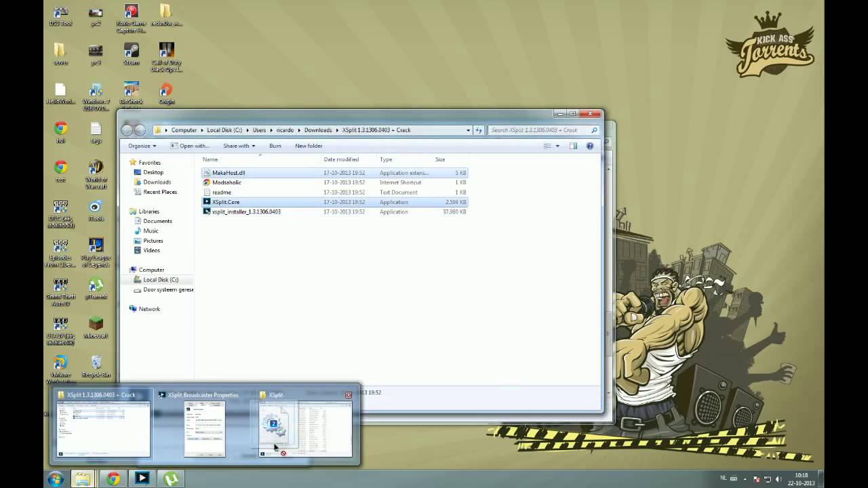Click ricardo in the address breadcrumb
The image size is (868, 488).
[285, 130]
